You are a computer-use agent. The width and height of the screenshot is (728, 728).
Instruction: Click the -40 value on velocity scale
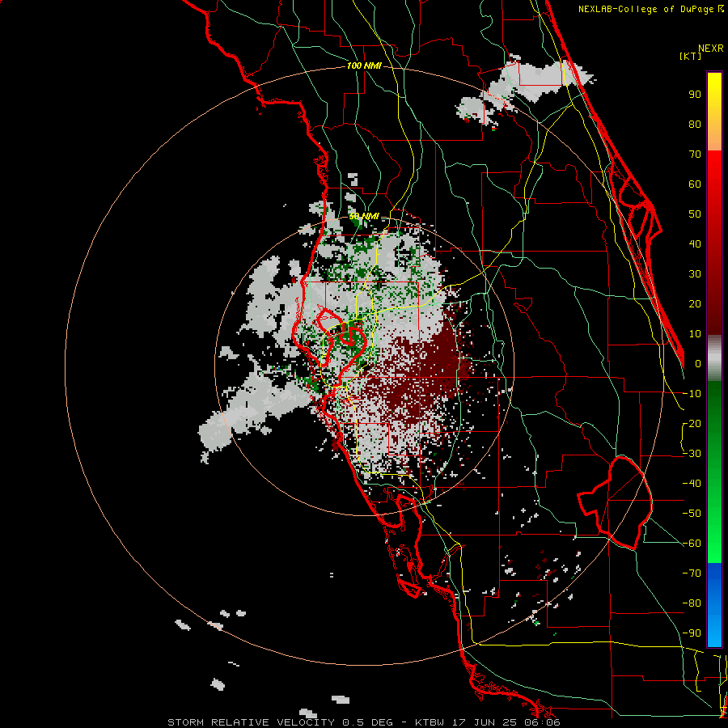click(x=692, y=484)
